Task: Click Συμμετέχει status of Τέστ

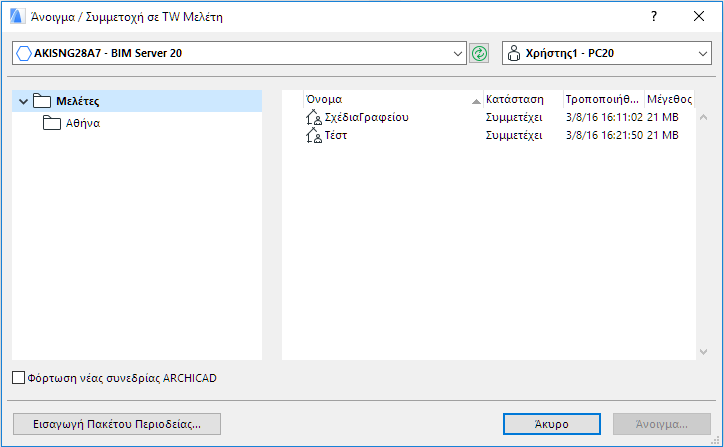Action: 514,135
